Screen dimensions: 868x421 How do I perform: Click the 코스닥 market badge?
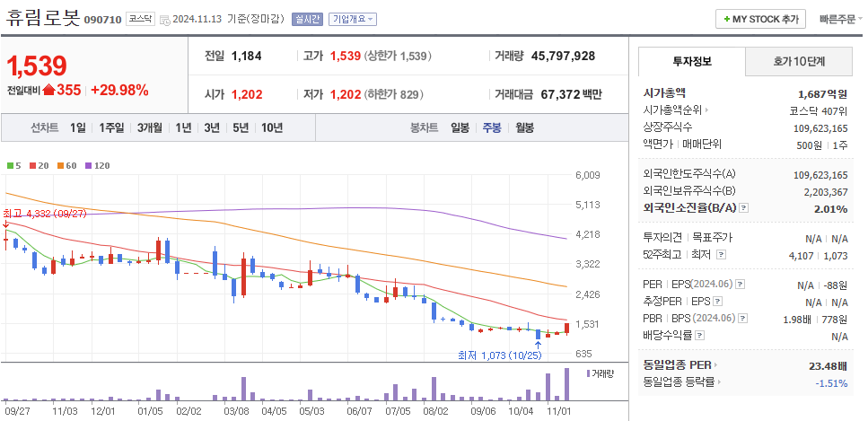(x=141, y=19)
